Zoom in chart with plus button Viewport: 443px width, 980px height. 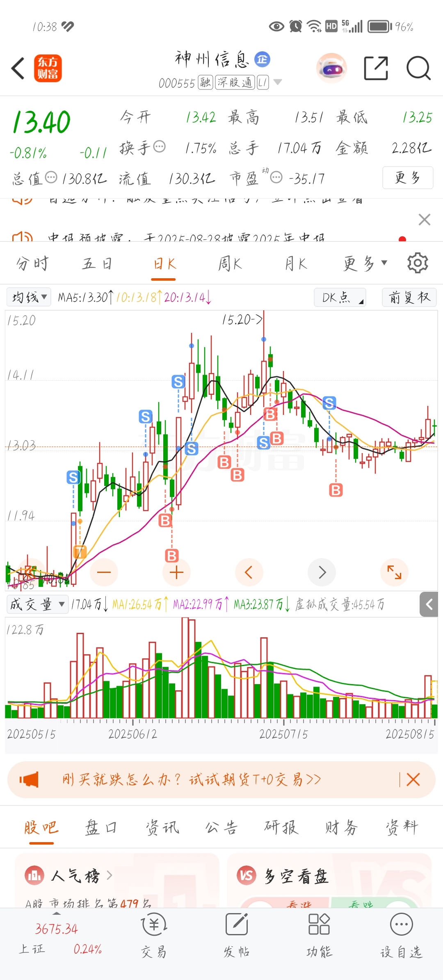pos(176,572)
